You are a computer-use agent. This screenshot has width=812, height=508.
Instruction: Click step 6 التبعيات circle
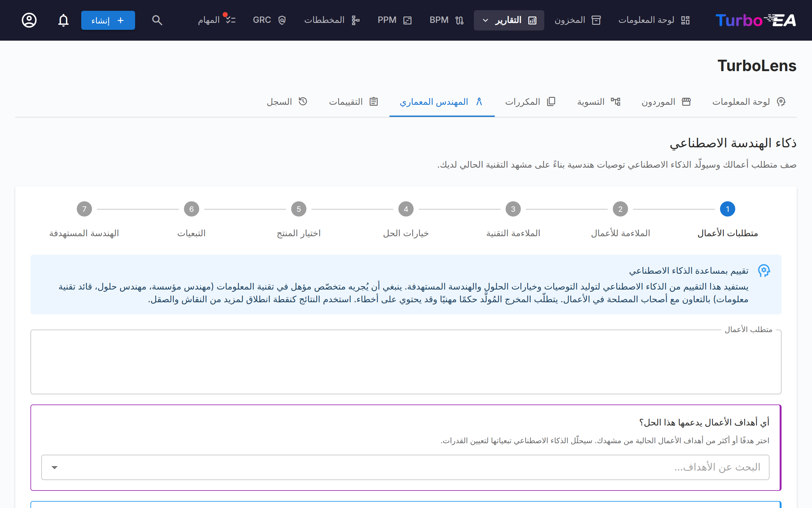pyautogui.click(x=191, y=209)
